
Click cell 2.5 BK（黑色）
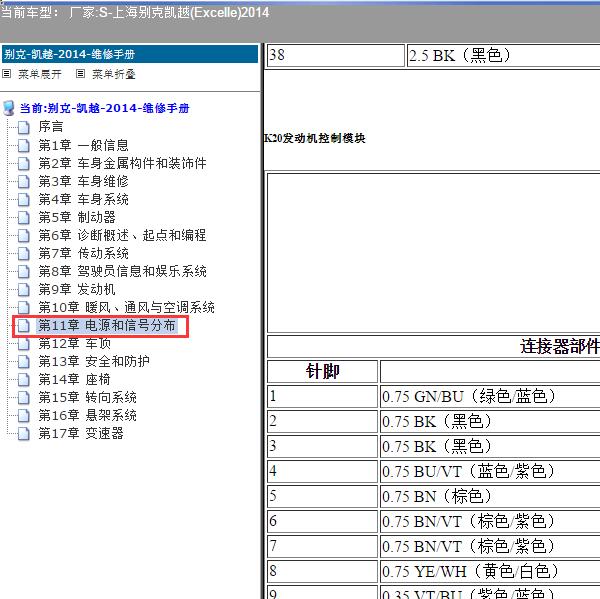[504, 56]
